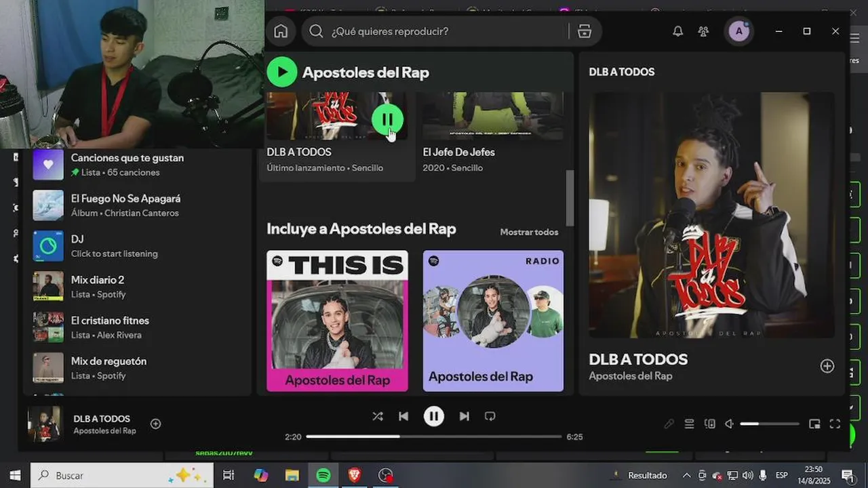Open Task View on taskbar

click(229, 475)
